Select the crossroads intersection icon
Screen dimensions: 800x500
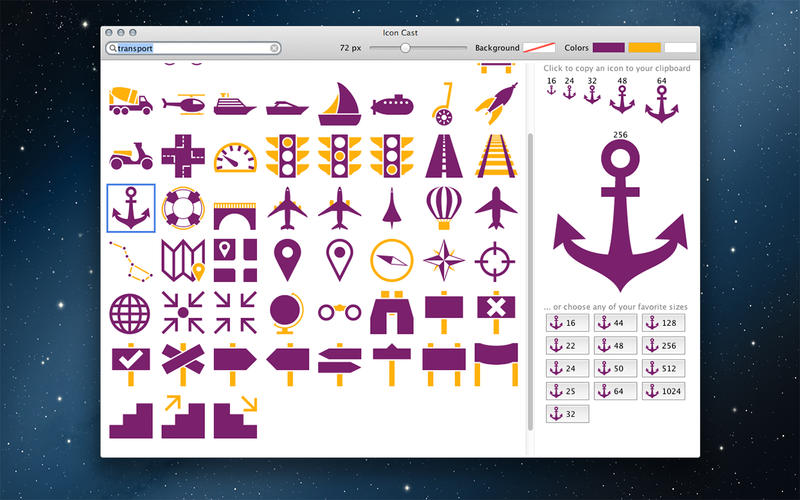[x=183, y=156]
